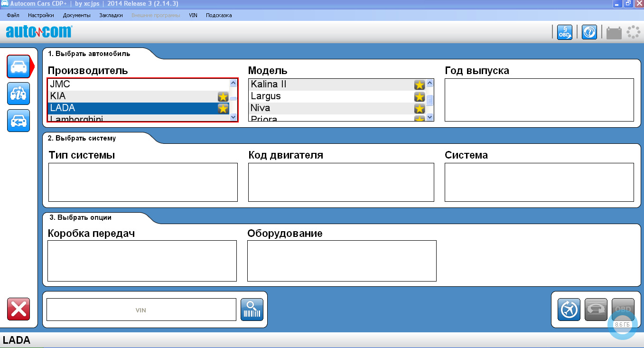
Task: Open the help question mark icon
Action: tap(589, 32)
